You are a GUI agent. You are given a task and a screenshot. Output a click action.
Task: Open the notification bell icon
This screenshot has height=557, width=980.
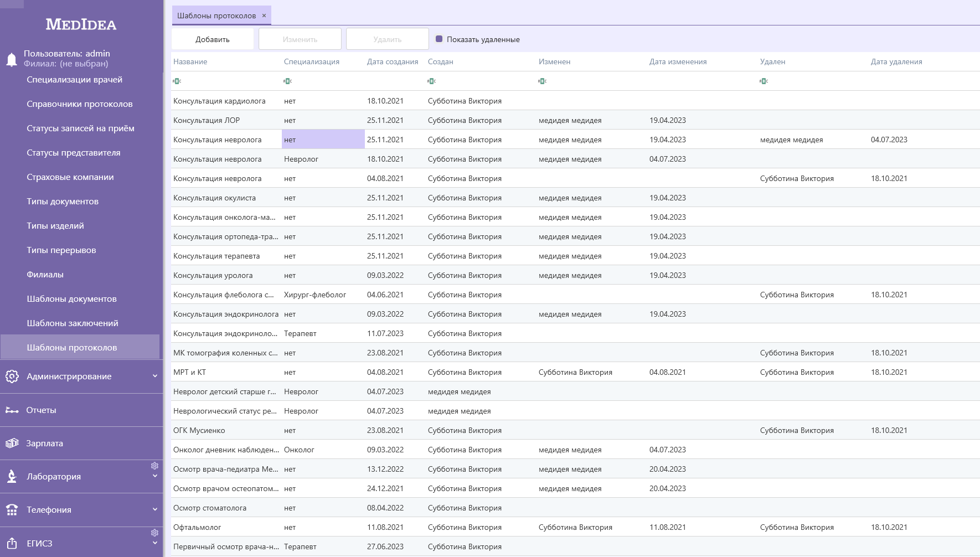pyautogui.click(x=12, y=59)
